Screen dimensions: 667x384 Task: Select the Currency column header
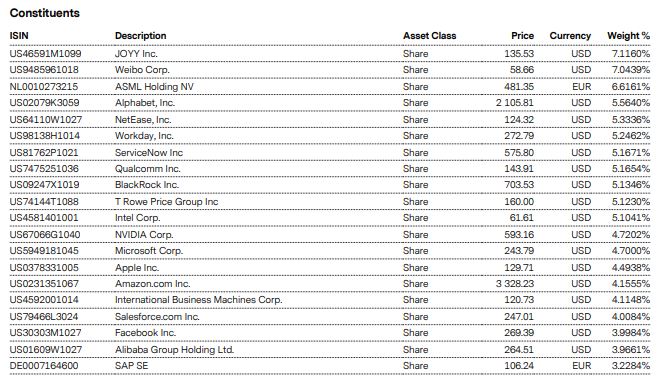click(570, 36)
